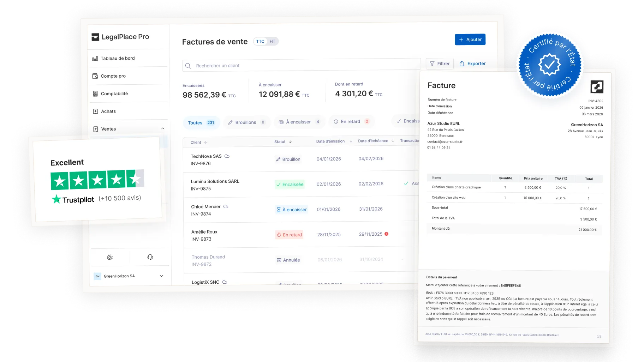Click the Rechercher un client search field
The height and width of the screenshot is (362, 644).
coord(302,65)
